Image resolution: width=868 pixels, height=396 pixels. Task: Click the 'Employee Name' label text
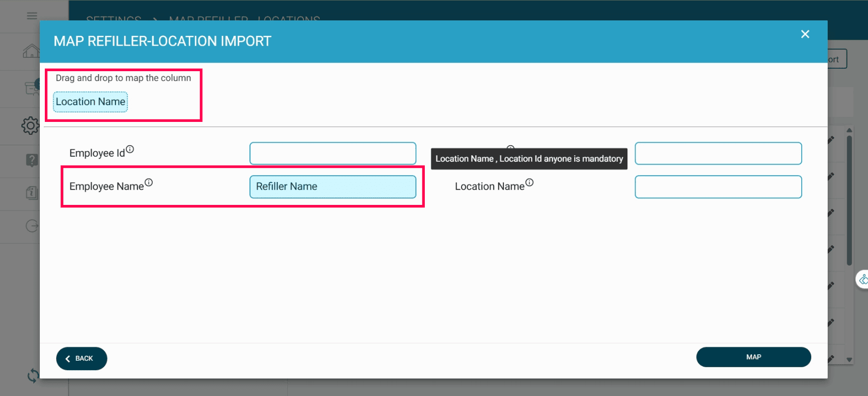point(107,187)
